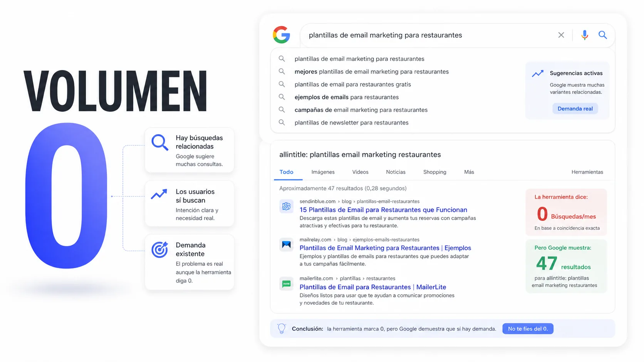644x362 pixels.
Task: Click search icon beside 'mejores plantillas' suggestion
Action: (x=282, y=72)
